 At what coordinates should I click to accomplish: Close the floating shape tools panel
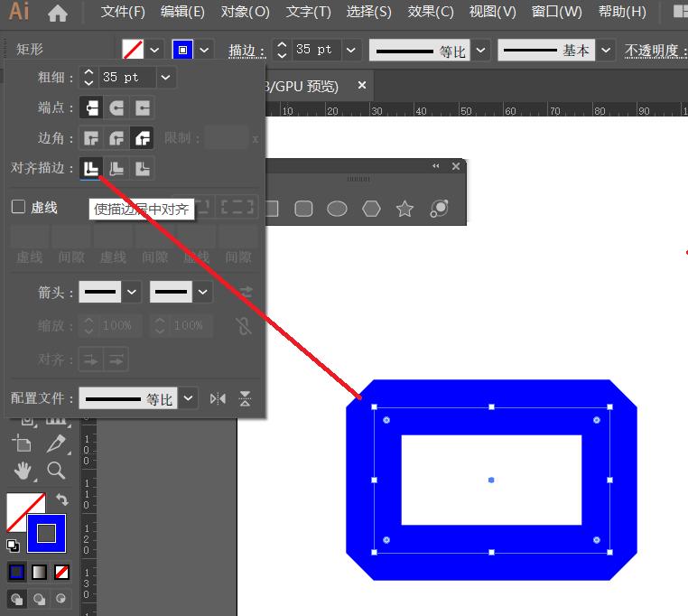[x=456, y=166]
